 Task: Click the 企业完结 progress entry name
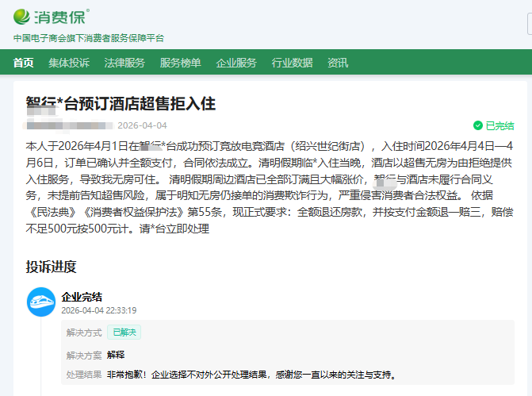tap(82, 297)
